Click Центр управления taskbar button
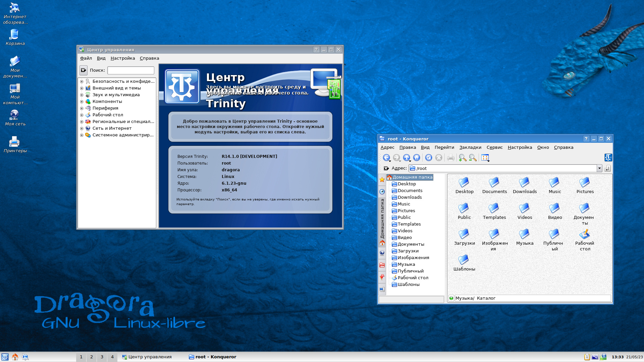644x362 pixels. tap(152, 357)
